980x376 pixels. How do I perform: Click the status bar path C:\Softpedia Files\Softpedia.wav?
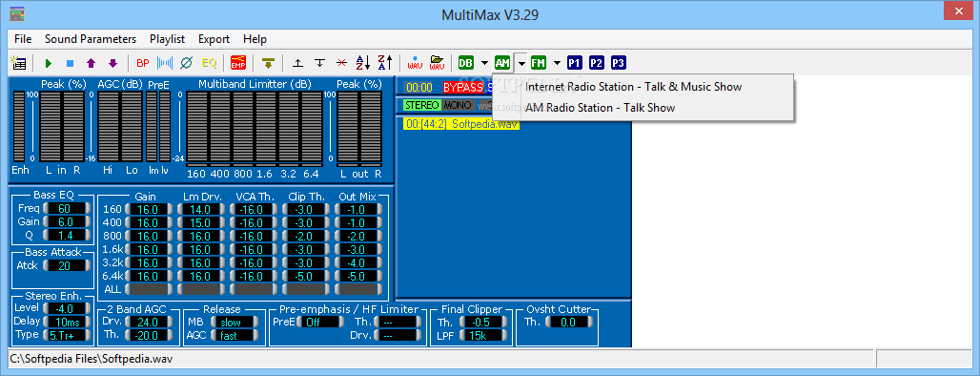pyautogui.click(x=92, y=359)
